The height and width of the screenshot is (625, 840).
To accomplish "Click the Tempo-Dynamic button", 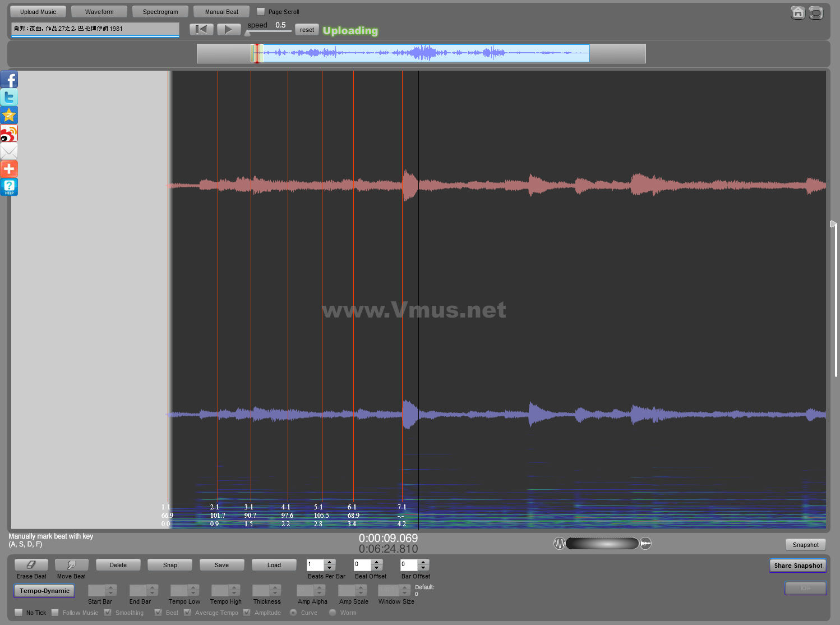I will point(44,591).
